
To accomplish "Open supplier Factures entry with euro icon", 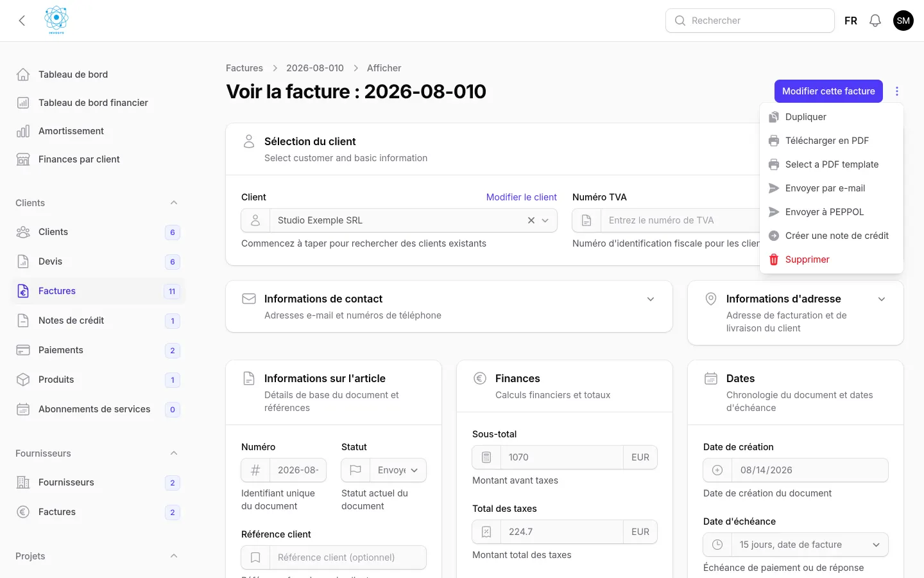I will click(98, 512).
